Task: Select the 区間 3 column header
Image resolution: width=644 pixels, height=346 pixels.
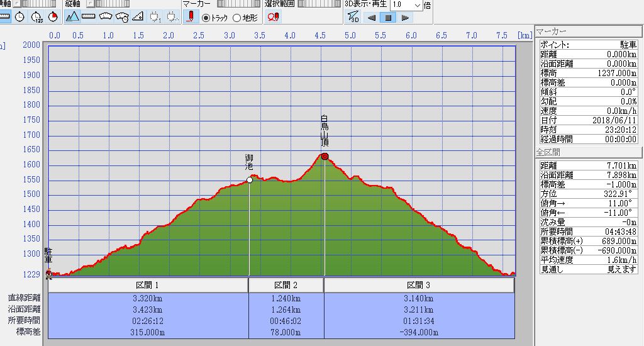Action: pos(419,285)
